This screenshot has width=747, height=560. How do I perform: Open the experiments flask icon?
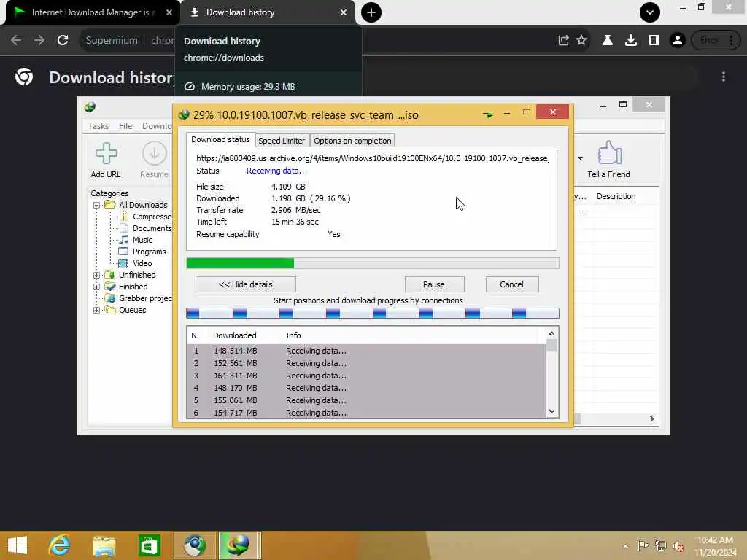(608, 41)
